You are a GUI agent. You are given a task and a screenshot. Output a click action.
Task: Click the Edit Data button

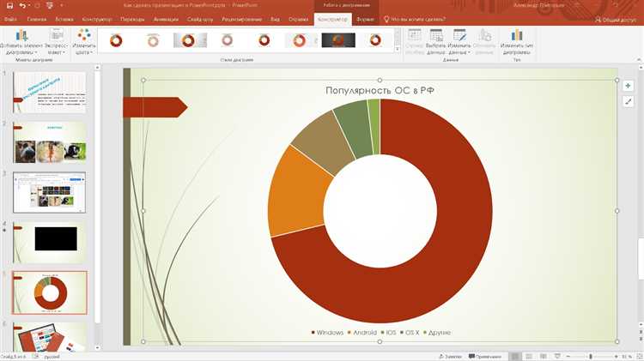point(459,42)
